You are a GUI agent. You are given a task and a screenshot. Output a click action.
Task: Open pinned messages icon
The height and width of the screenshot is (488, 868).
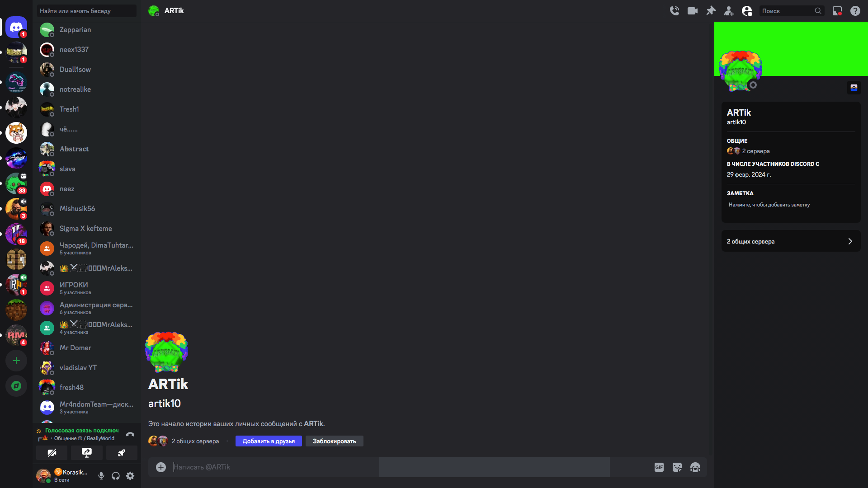pyautogui.click(x=711, y=11)
